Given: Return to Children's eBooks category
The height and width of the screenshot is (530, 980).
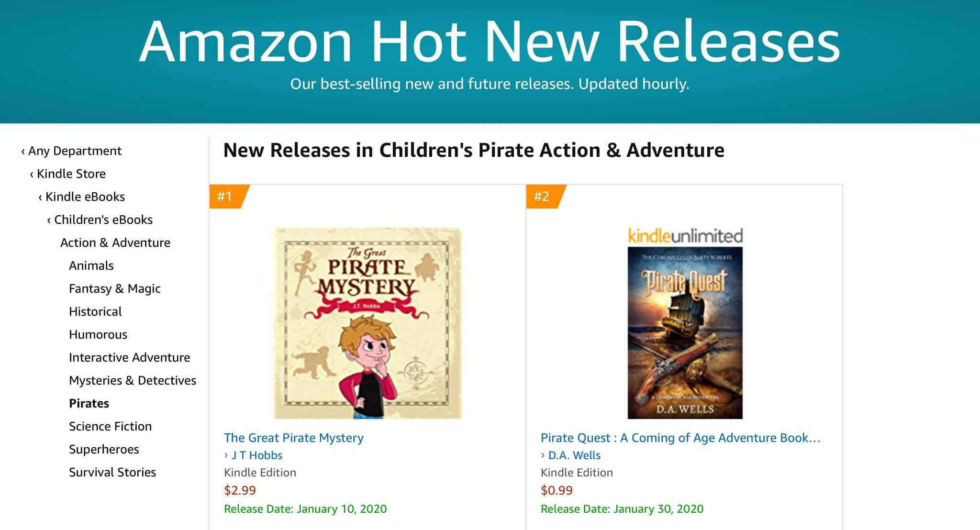Looking at the screenshot, I should coord(103,220).
